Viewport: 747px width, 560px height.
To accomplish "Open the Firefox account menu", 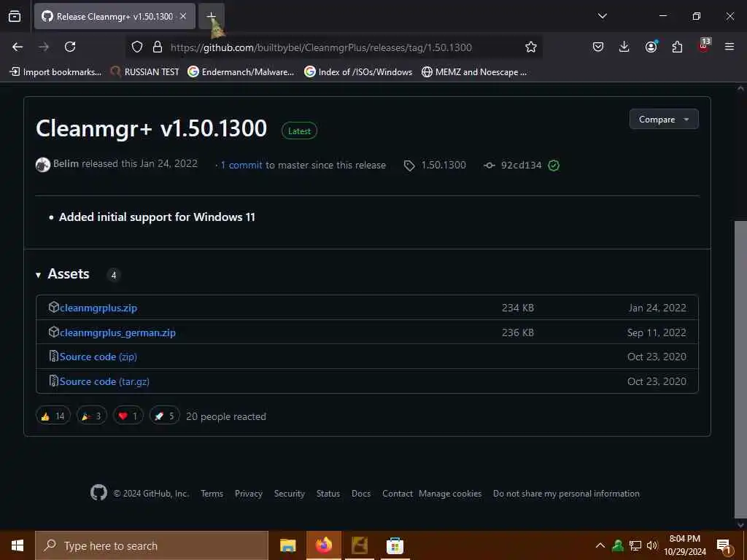I will pyautogui.click(x=651, y=47).
